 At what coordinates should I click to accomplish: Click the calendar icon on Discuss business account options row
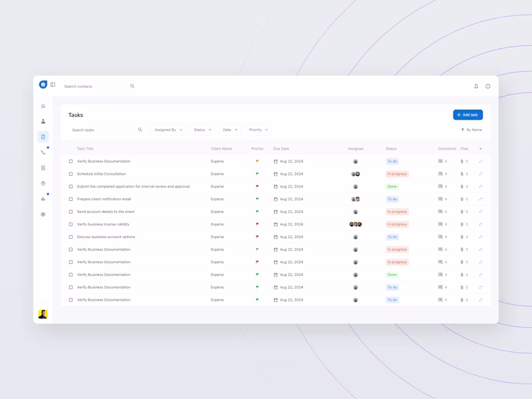point(275,237)
